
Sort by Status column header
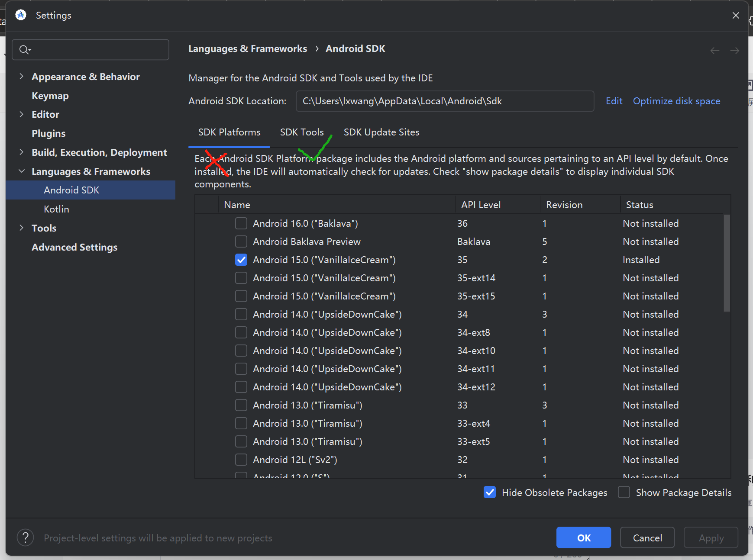(675, 205)
